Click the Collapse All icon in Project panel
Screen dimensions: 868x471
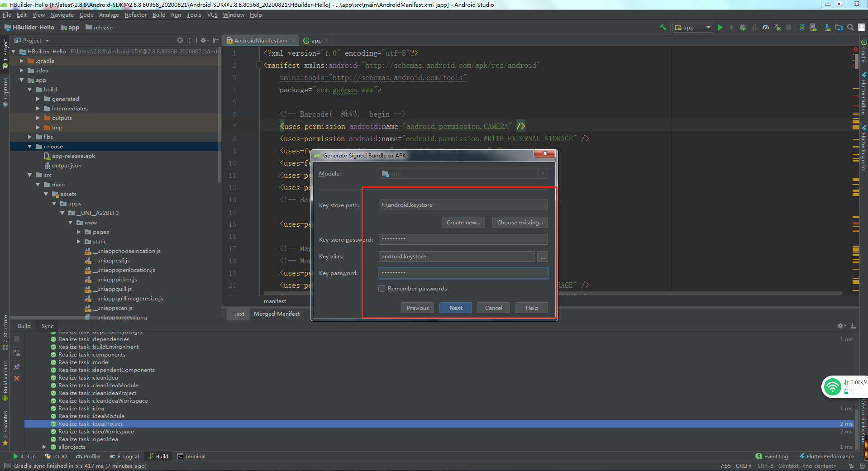[190, 40]
